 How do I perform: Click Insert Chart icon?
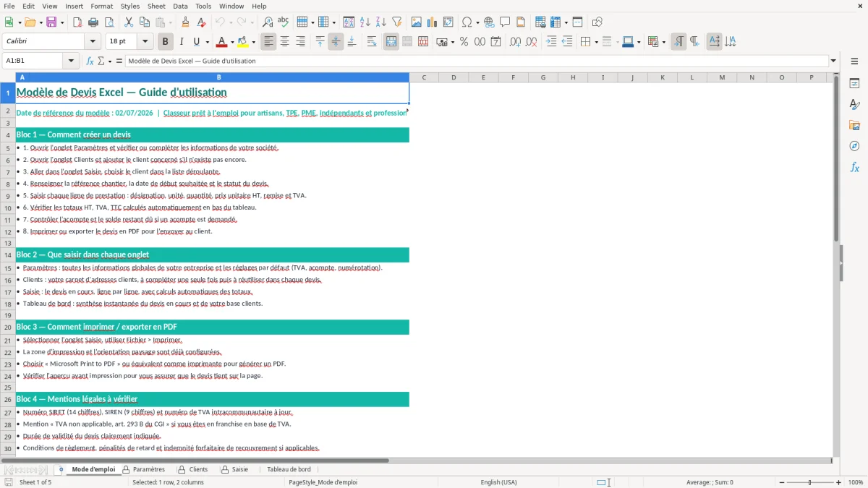433,22
